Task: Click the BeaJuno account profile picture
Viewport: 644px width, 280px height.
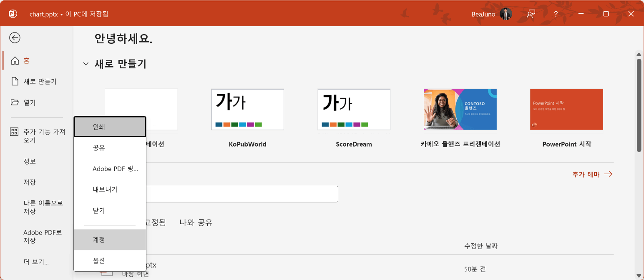Action: (x=506, y=14)
